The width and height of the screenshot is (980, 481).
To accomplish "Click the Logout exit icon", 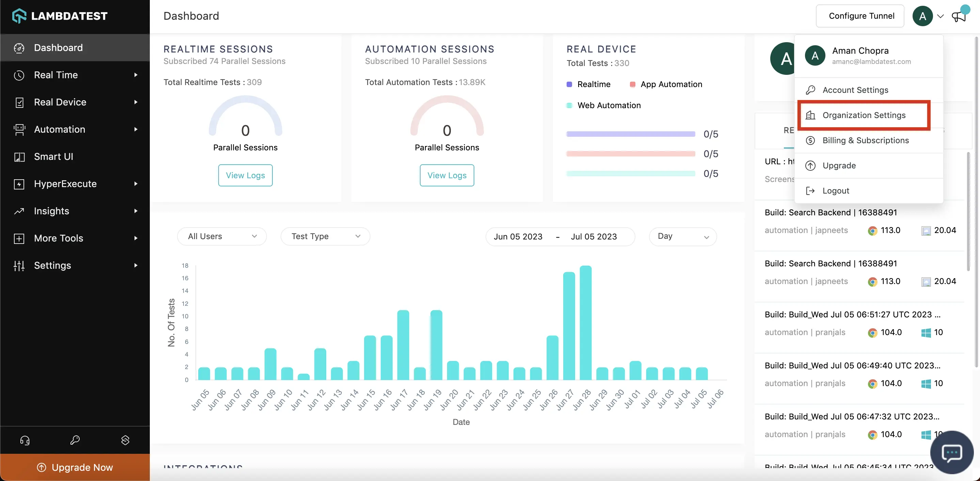I will tap(810, 191).
